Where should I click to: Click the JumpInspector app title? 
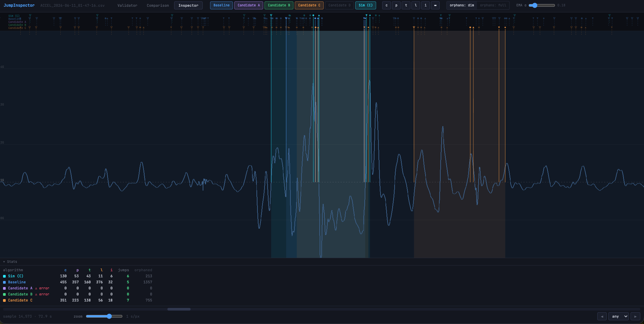coord(19,5)
